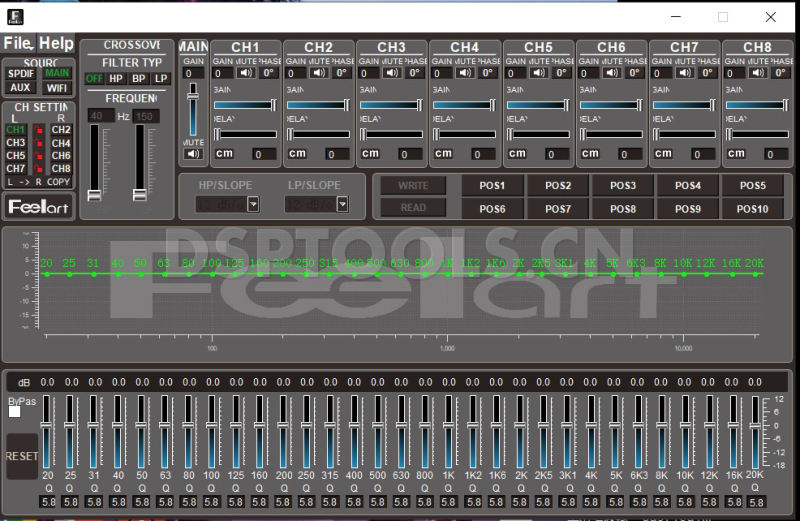
Task: Click the high-pass frequency field showing 40
Action: 101,116
